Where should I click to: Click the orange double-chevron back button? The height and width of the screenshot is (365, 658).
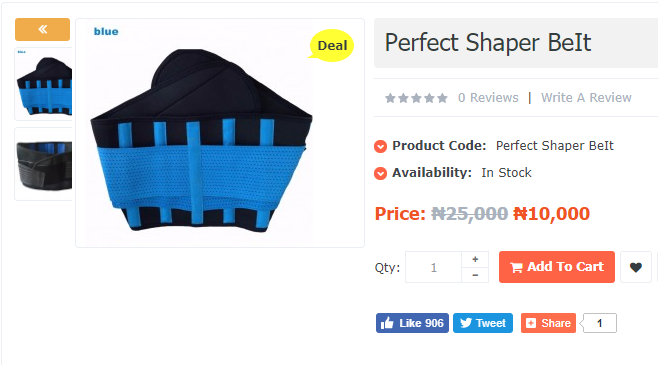[42, 29]
